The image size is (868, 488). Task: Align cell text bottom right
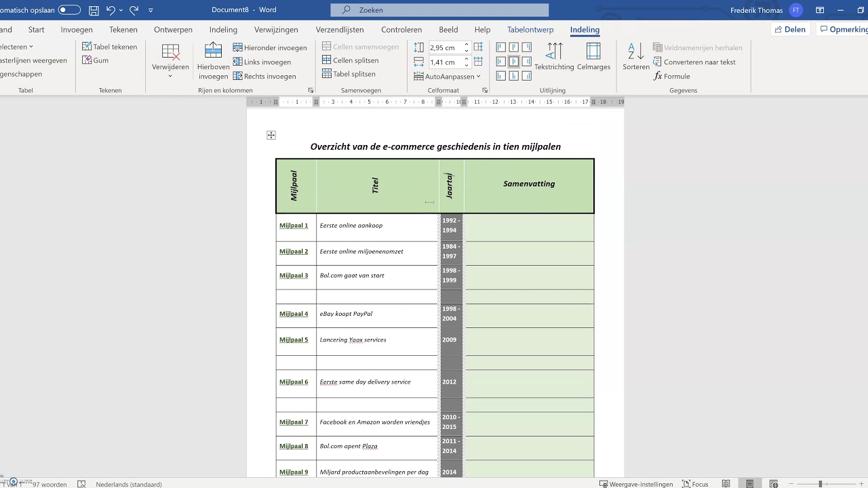coord(527,76)
